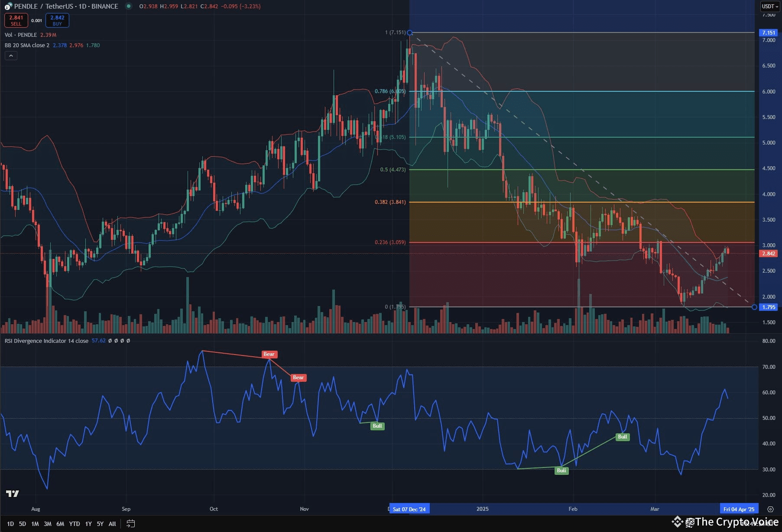Open chart time axis settings gear
The height and width of the screenshot is (532, 782).
[x=770, y=509]
